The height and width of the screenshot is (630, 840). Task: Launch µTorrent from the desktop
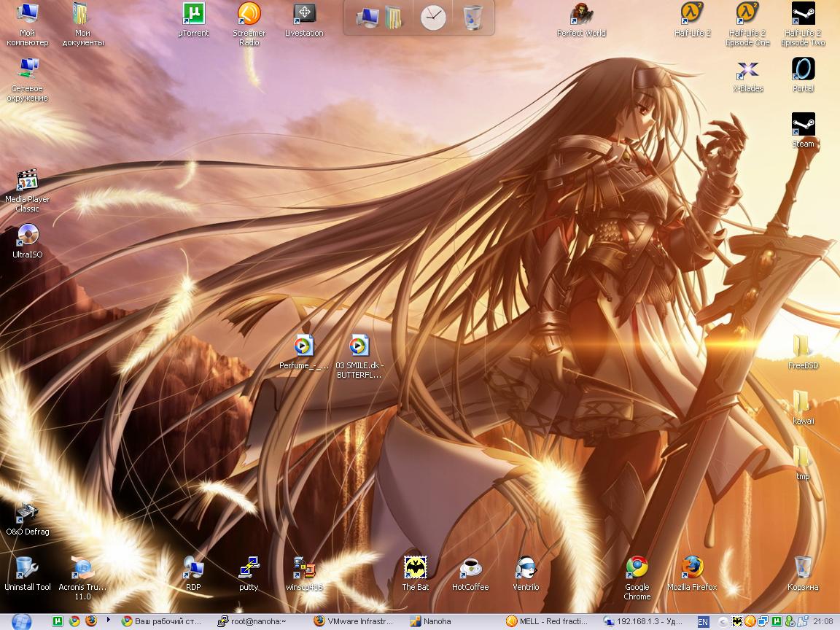pos(193,20)
